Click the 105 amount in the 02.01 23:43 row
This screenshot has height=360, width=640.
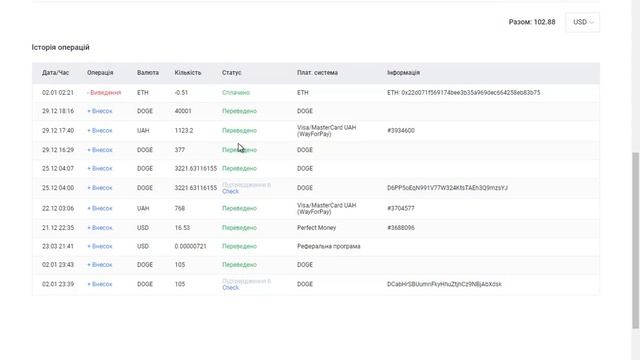click(180, 264)
